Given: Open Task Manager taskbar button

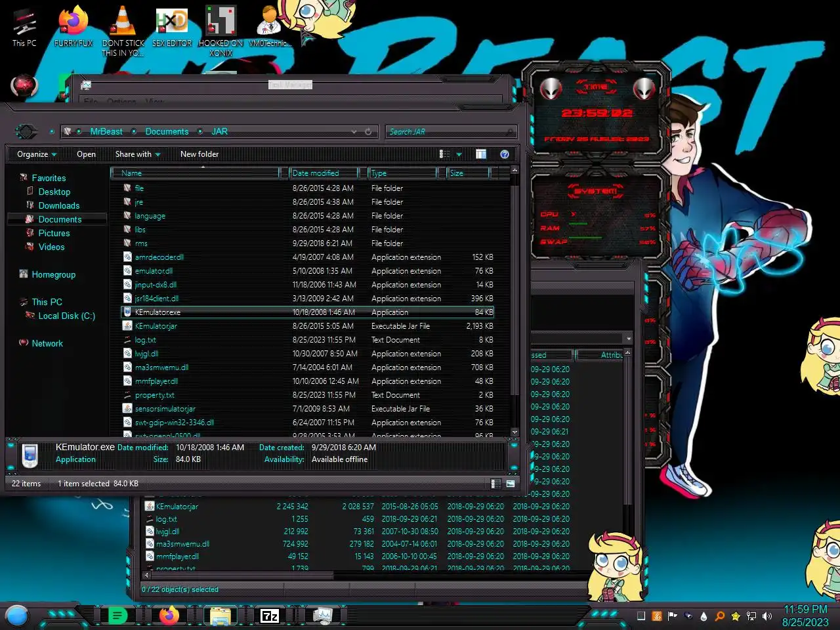Looking at the screenshot, I should coord(322,616).
